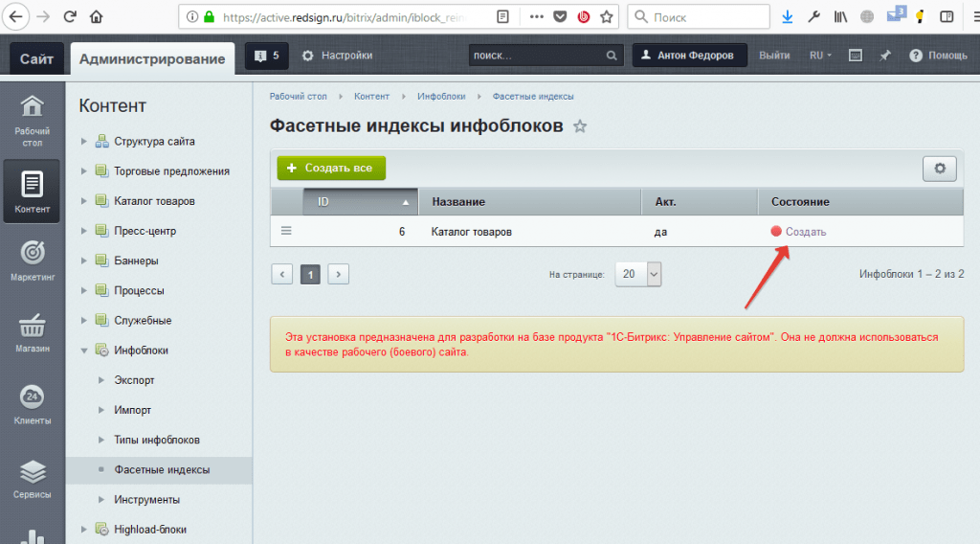This screenshot has width=980, height=544.
Task: Click the green Создать все button
Action: click(x=331, y=169)
